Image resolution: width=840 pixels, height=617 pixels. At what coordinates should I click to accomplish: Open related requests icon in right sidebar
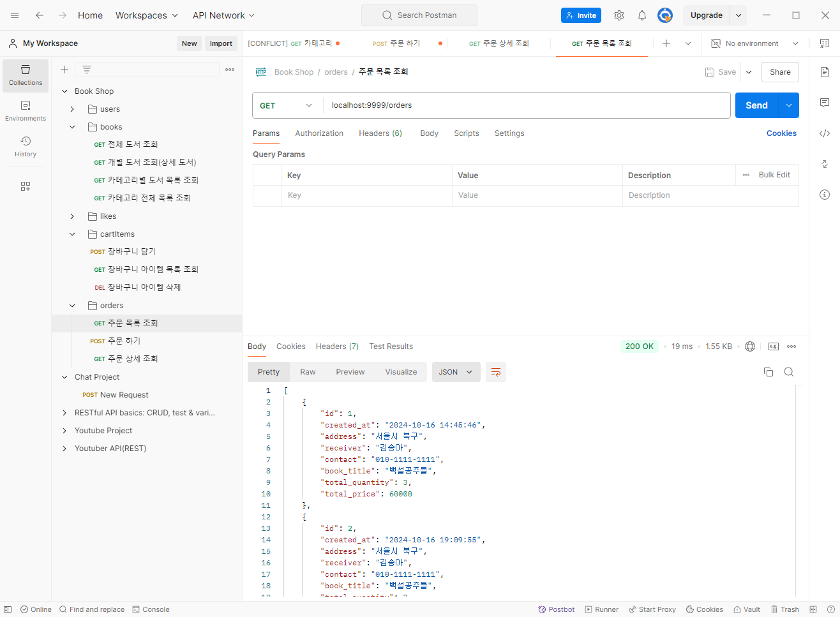825,164
